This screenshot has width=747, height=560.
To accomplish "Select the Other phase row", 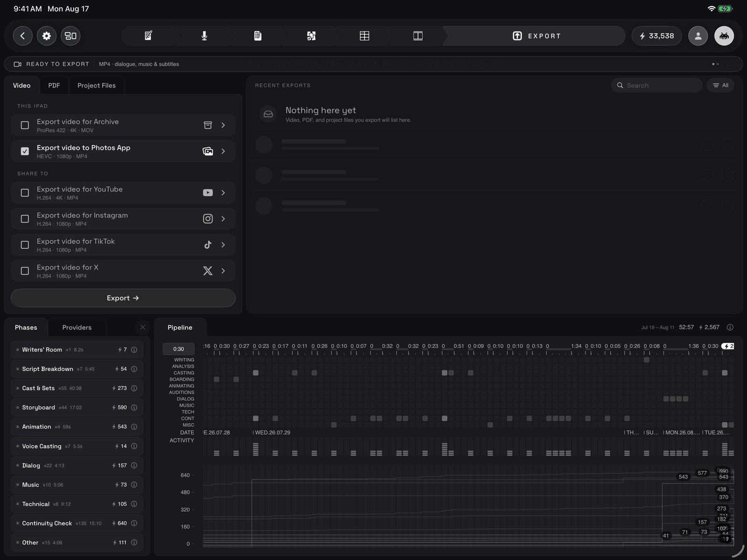I will point(77,543).
